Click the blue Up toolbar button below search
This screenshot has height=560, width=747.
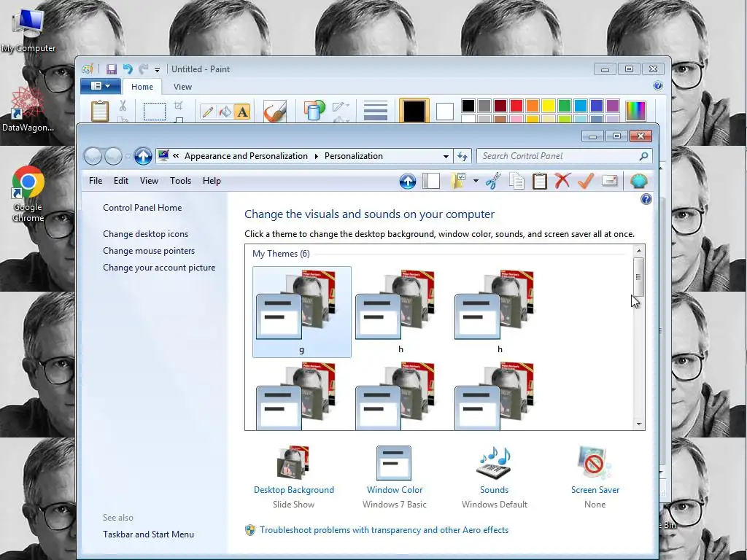click(x=408, y=181)
